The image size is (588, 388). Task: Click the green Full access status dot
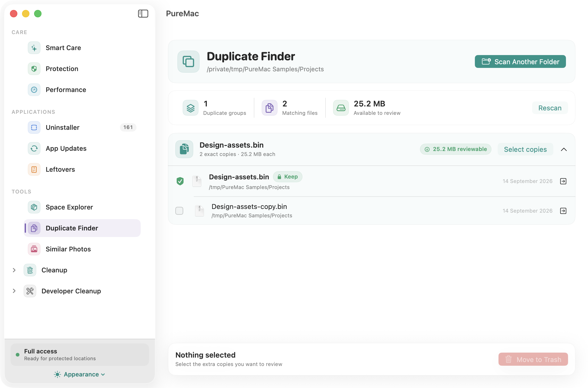[18, 355]
